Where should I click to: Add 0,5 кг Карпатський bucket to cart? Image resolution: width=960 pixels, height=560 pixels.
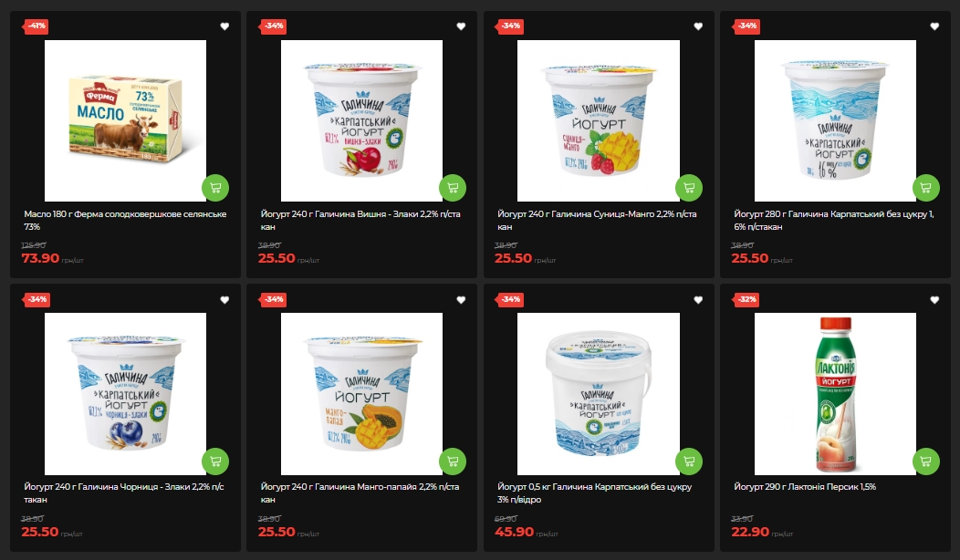[689, 461]
